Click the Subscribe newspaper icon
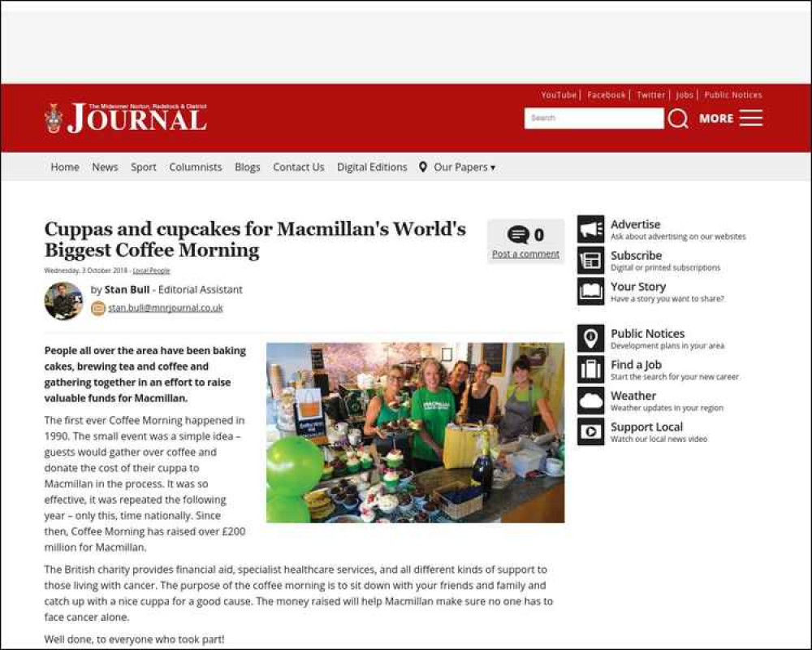The image size is (812, 650). pyautogui.click(x=591, y=260)
